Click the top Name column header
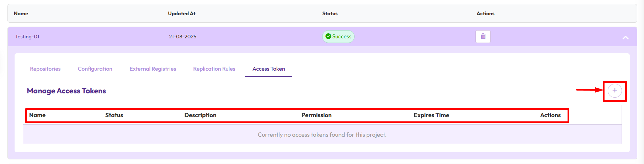The image size is (644, 164). point(21,13)
